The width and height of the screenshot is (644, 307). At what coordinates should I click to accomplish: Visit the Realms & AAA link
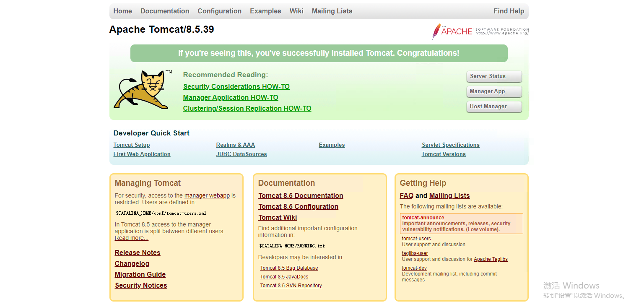236,145
